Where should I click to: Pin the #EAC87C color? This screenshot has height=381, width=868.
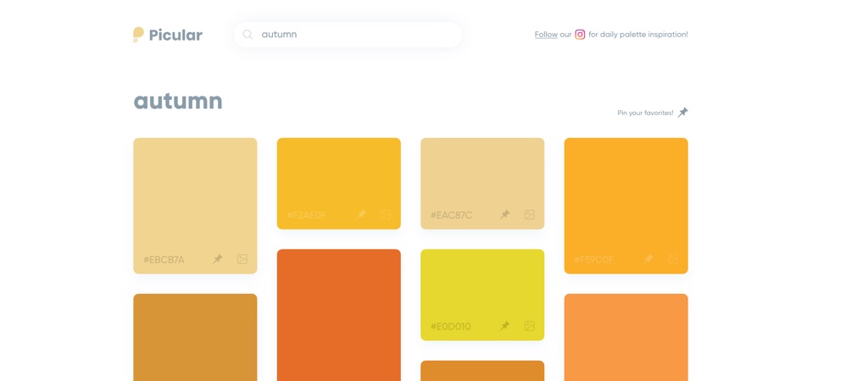click(504, 215)
